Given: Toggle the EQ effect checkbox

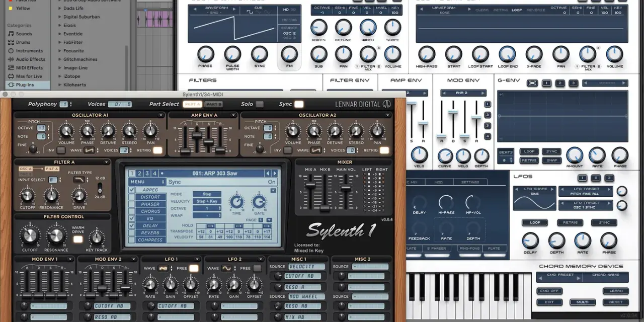Looking at the screenshot, I should (x=132, y=218).
